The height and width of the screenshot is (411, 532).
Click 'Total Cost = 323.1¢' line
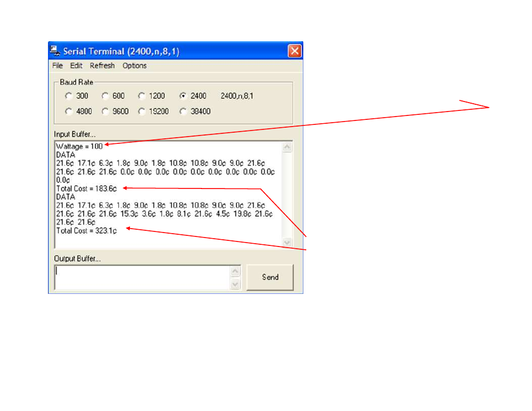point(86,231)
